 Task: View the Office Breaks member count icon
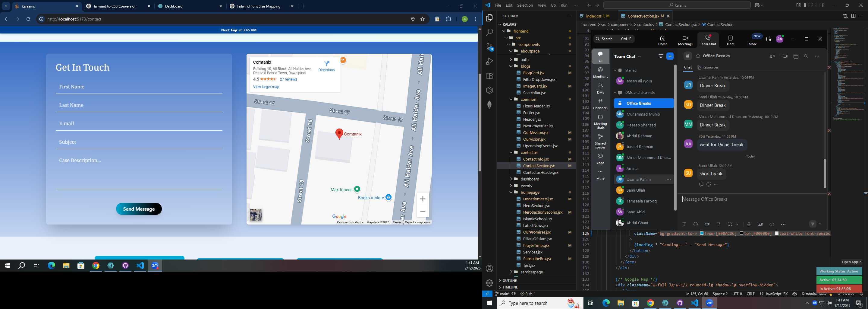pyautogui.click(x=772, y=56)
